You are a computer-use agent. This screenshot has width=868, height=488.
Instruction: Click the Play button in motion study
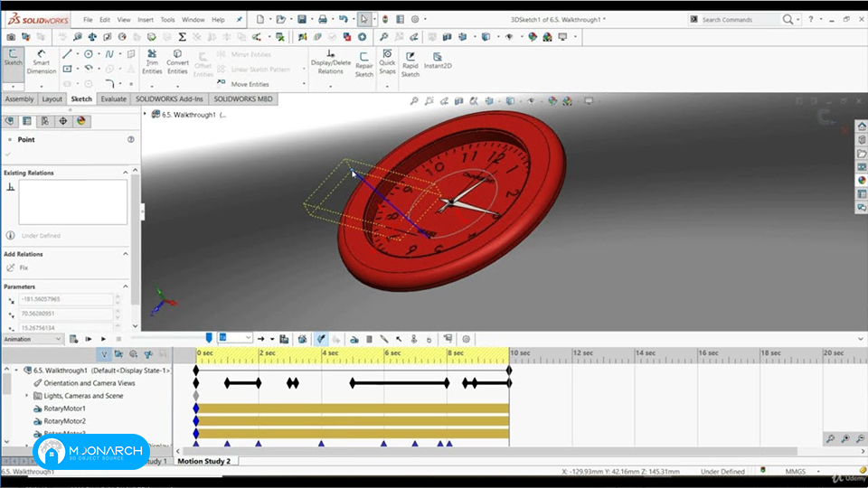[103, 339]
